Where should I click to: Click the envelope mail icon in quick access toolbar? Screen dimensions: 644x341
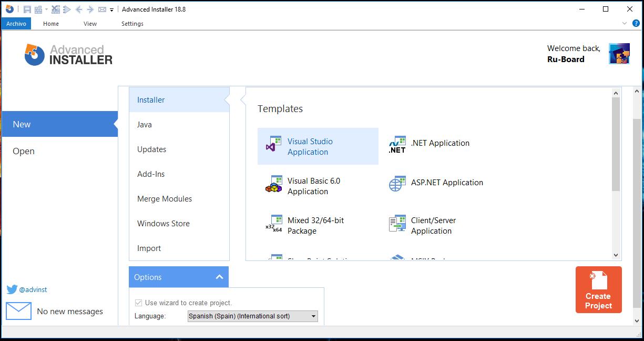coord(102,9)
